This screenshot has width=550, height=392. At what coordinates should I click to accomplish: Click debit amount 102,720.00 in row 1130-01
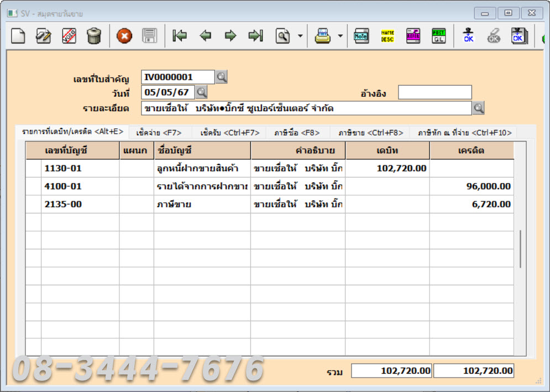coord(387,169)
